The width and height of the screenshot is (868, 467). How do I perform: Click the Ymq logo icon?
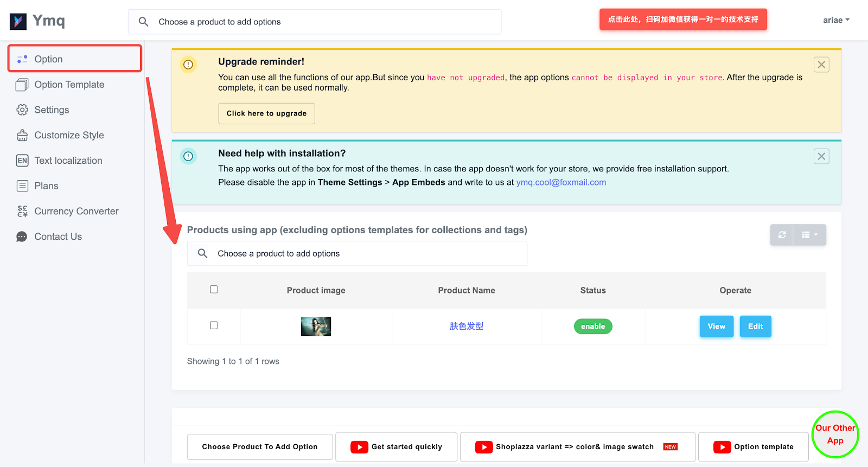(x=18, y=21)
